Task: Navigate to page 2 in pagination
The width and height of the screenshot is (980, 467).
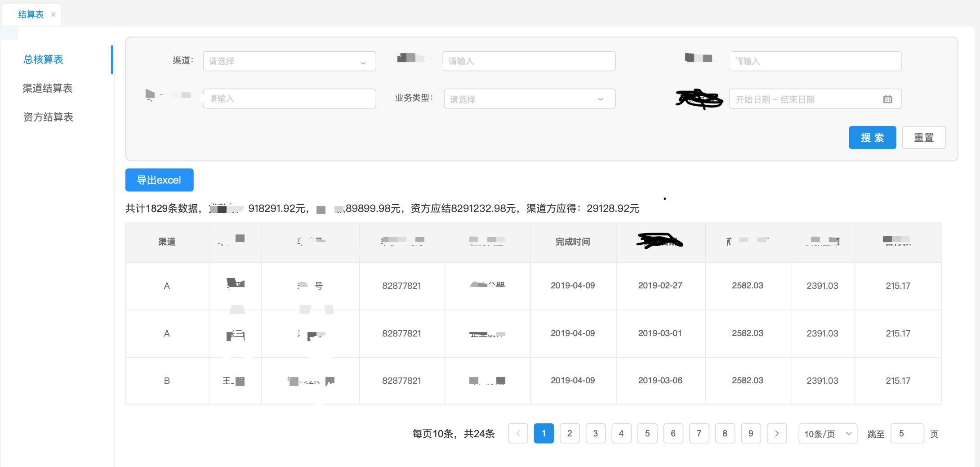Action: 570,433
